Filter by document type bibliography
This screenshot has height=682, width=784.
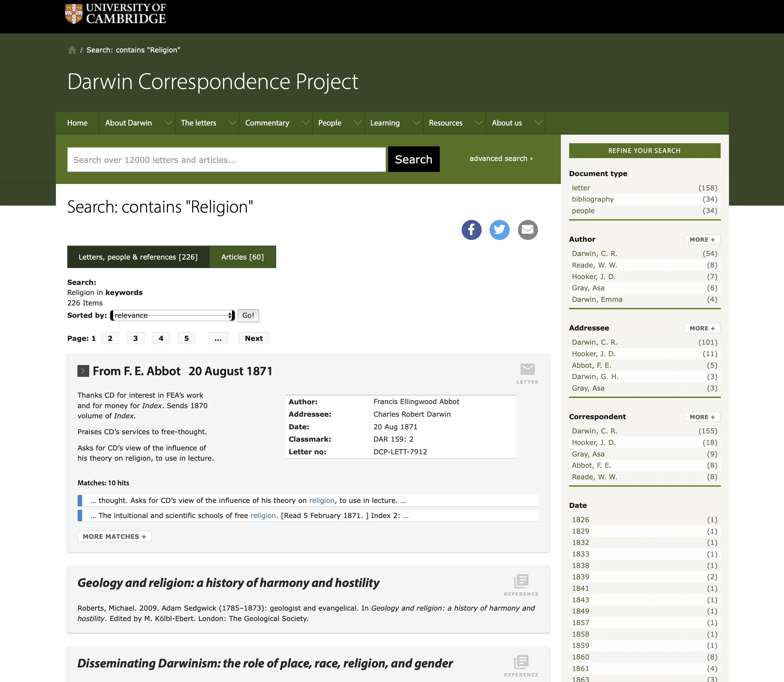pyautogui.click(x=593, y=199)
